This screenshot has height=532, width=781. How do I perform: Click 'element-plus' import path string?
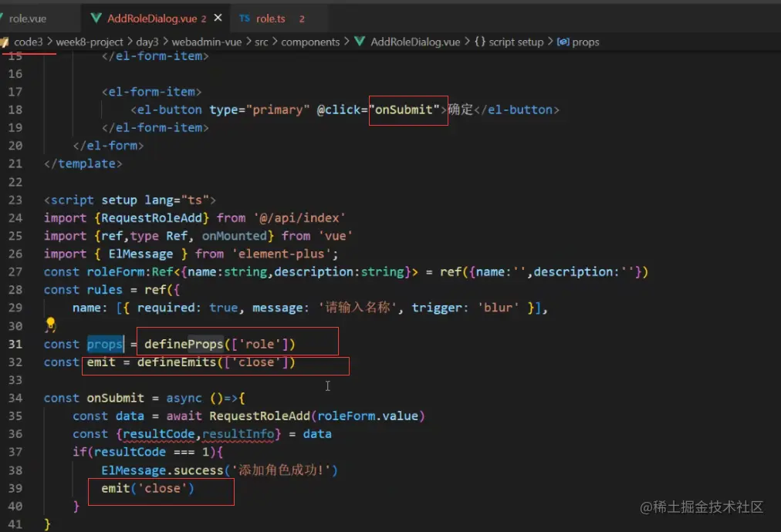tap(282, 254)
